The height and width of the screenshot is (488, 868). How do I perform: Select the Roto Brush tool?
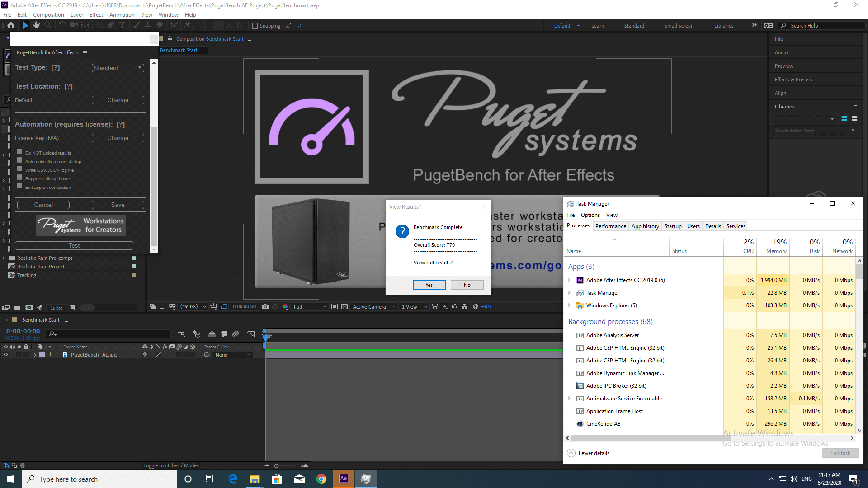point(174,25)
